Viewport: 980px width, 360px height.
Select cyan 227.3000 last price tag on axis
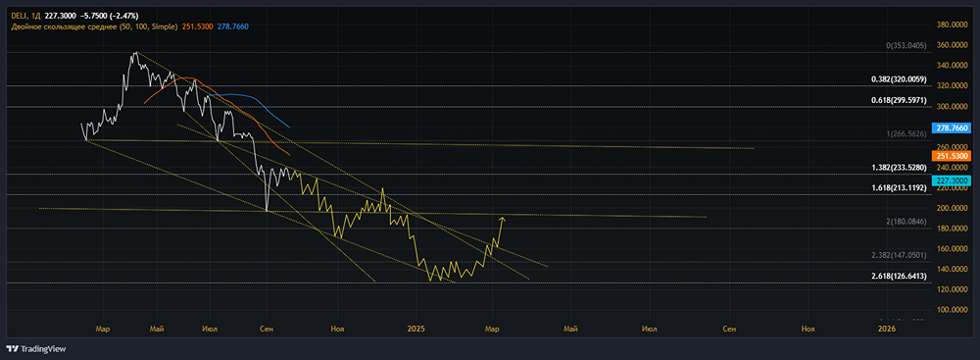(x=952, y=180)
